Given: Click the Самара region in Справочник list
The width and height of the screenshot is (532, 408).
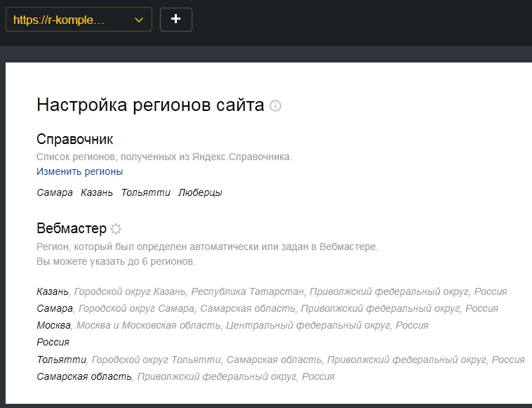Looking at the screenshot, I should pyautogui.click(x=55, y=192).
